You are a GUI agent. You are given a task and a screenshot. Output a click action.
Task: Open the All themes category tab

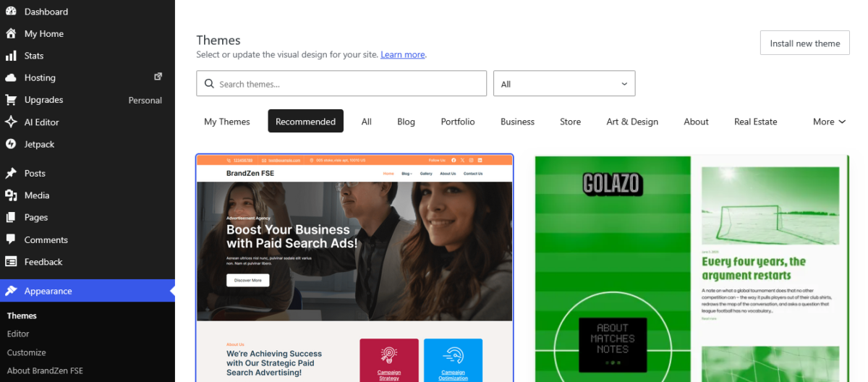pos(367,122)
